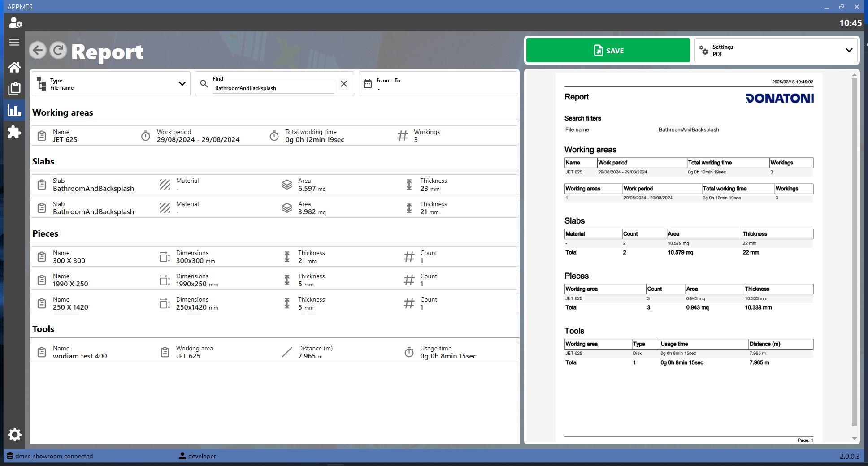868x466 pixels.
Task: Click the developer user in status bar
Action: (197, 456)
